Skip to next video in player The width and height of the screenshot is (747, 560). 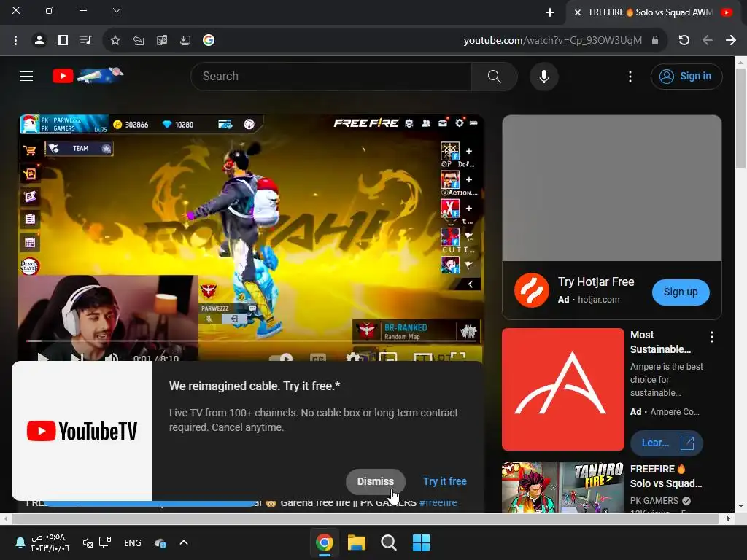coord(77,357)
